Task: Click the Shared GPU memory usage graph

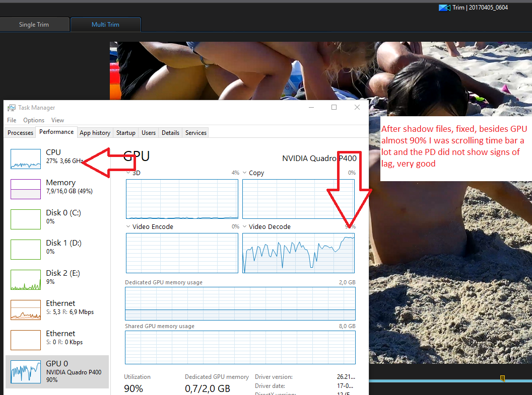Action: tap(240, 347)
